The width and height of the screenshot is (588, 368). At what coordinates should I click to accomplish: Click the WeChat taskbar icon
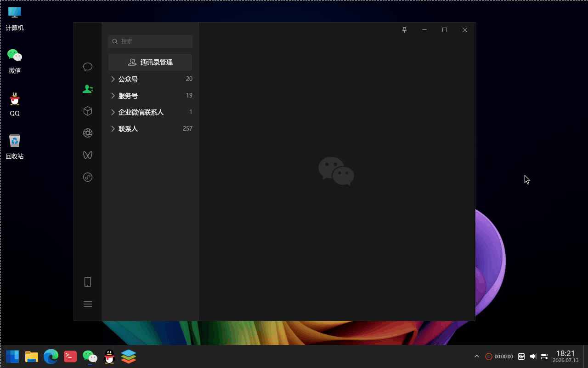pyautogui.click(x=90, y=356)
